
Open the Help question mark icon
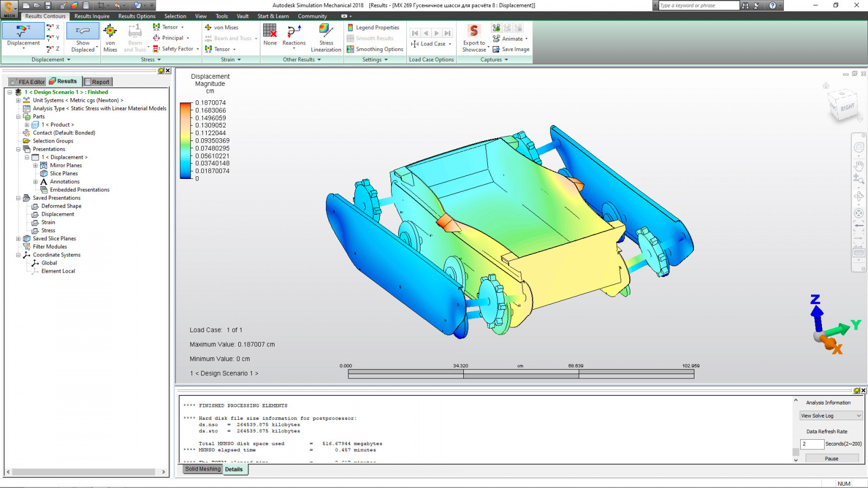coord(773,5)
